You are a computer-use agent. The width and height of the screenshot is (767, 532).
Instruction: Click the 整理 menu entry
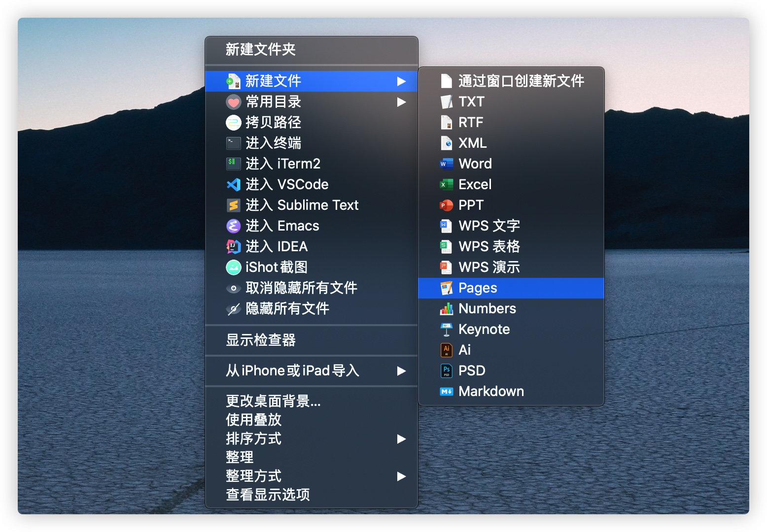312,458
